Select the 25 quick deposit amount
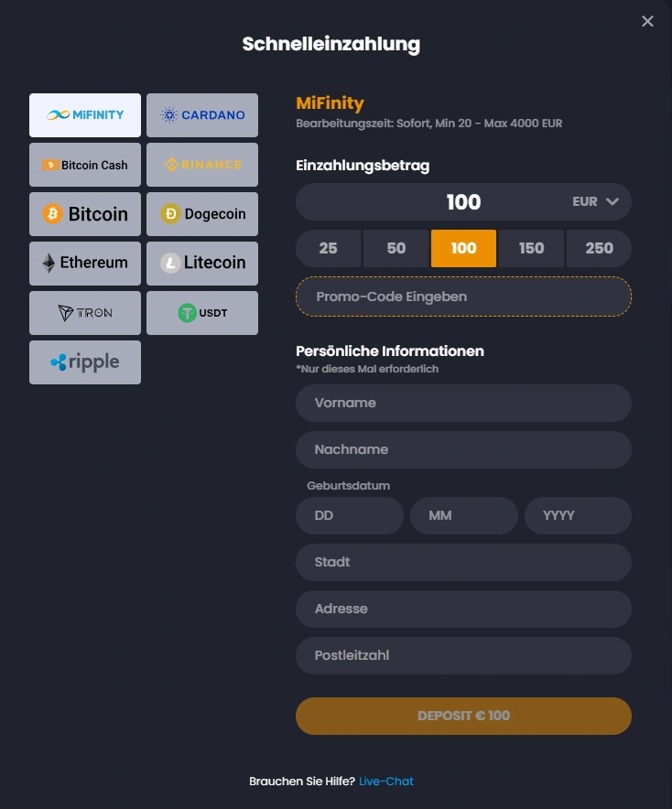The width and height of the screenshot is (672, 809). click(328, 248)
